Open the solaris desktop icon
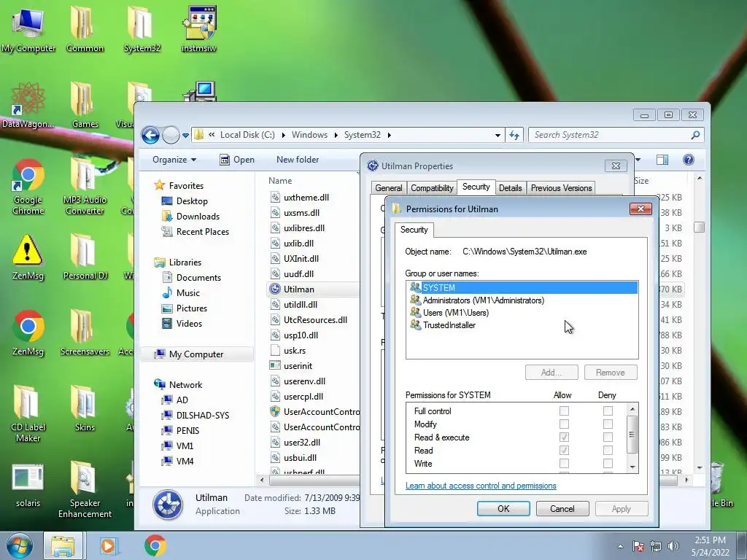This screenshot has height=560, width=747. tap(28, 485)
